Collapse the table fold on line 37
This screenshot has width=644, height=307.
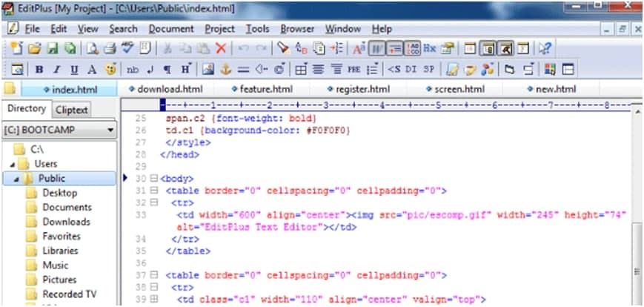[154, 275]
